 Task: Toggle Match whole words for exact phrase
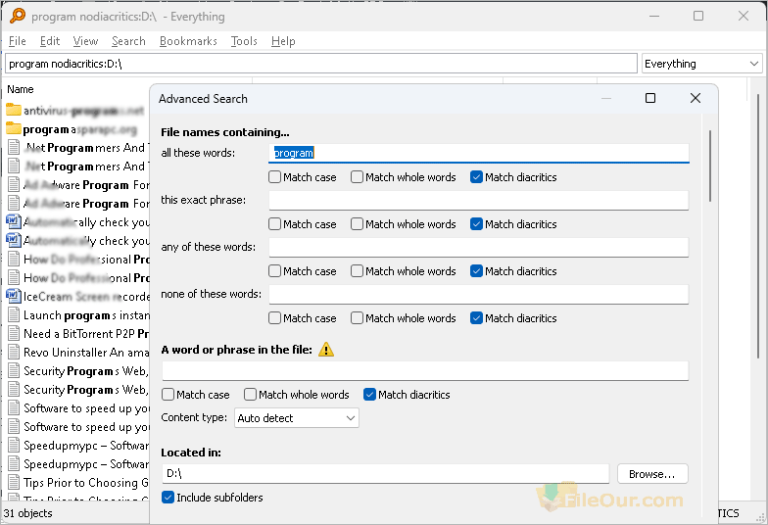tap(357, 224)
